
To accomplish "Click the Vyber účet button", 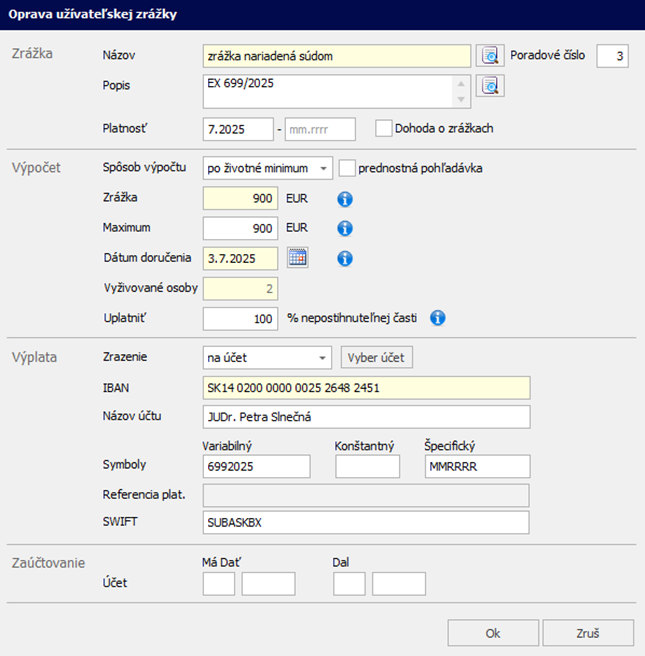I will pos(376,357).
